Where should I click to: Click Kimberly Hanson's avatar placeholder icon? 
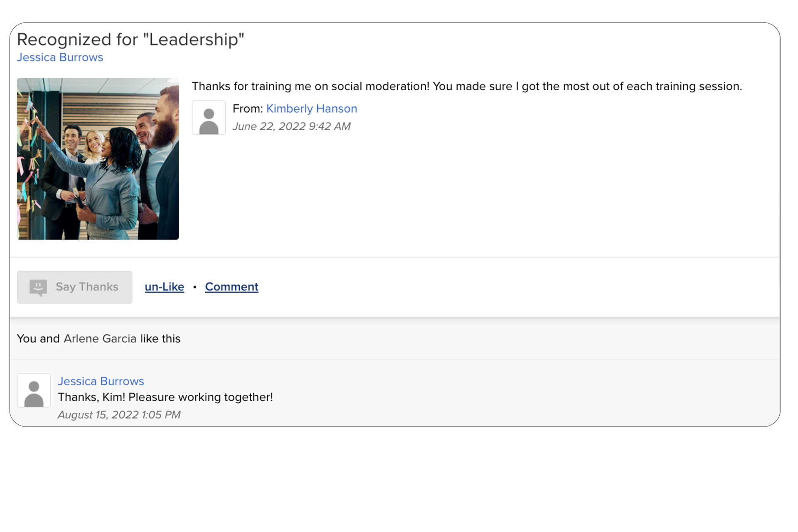pos(209,118)
